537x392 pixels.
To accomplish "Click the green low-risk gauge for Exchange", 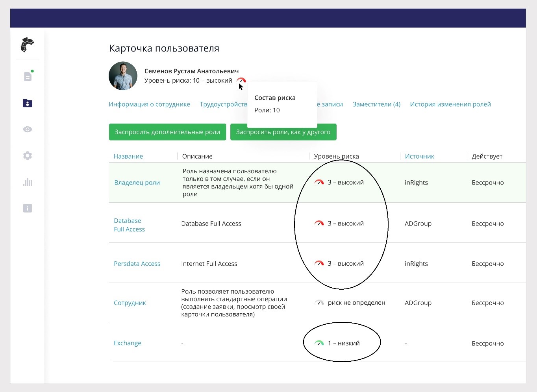I will [319, 343].
